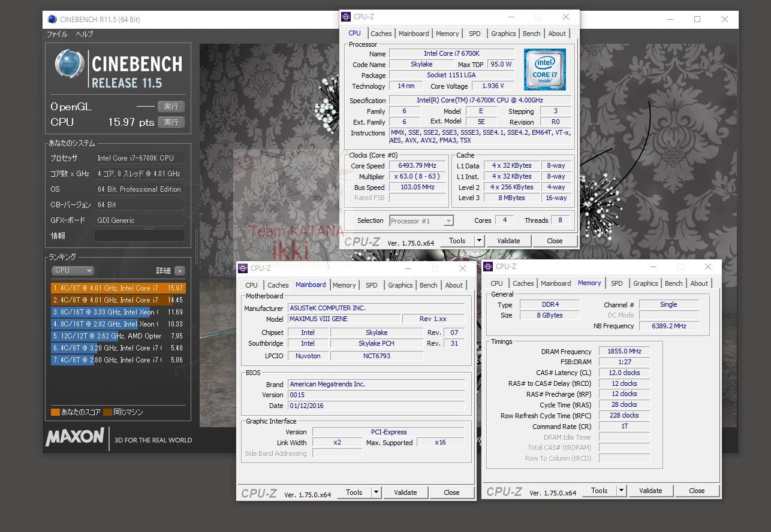This screenshot has height=532, width=771.
Task: Click the empty 情報 info field
Action: pos(139,235)
